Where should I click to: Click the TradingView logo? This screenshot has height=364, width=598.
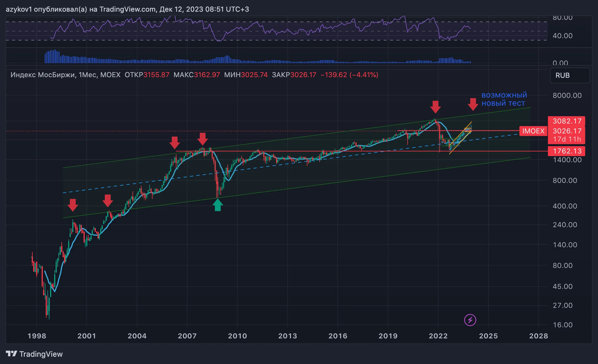point(34,354)
